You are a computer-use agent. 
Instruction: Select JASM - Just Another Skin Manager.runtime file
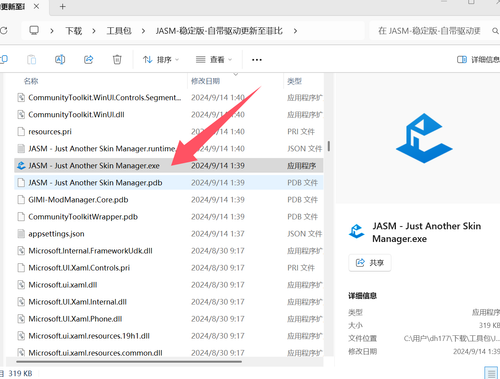click(169, 149)
